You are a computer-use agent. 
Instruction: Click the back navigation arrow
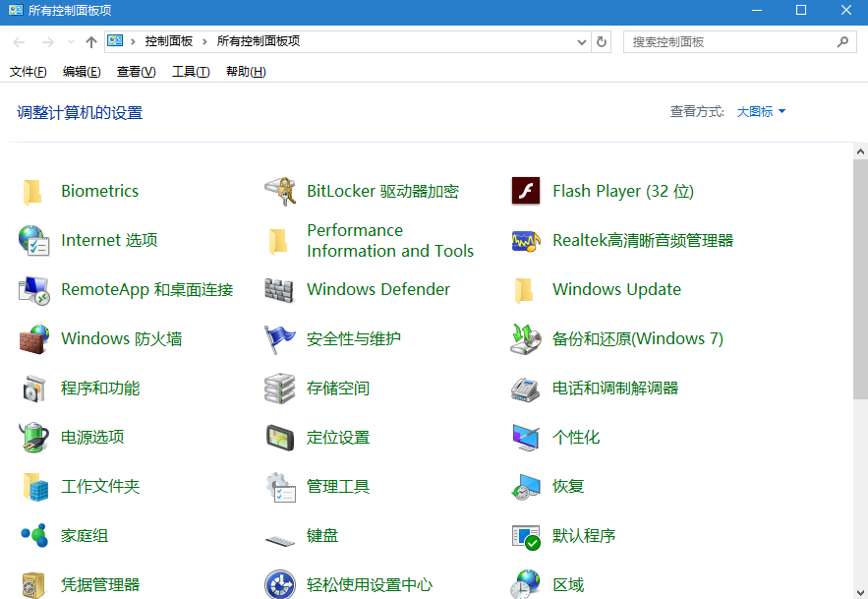point(17,41)
